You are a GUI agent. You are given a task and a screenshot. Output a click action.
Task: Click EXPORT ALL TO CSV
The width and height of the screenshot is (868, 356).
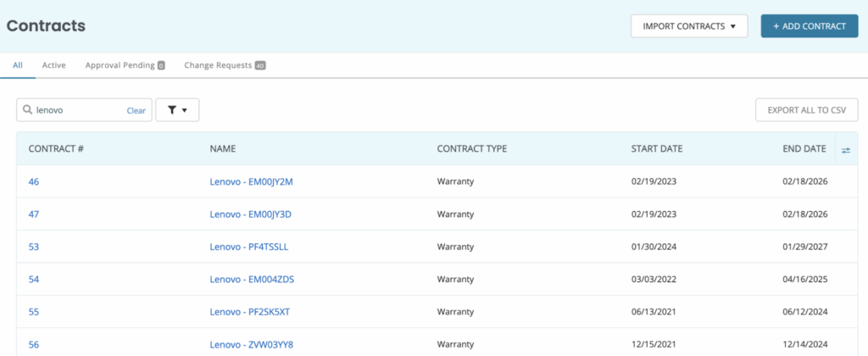pos(807,110)
